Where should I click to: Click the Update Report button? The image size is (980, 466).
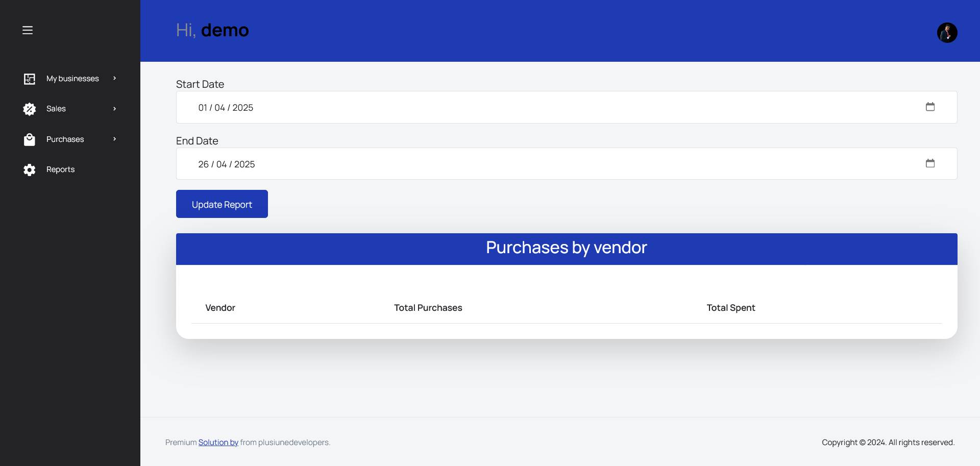222,204
